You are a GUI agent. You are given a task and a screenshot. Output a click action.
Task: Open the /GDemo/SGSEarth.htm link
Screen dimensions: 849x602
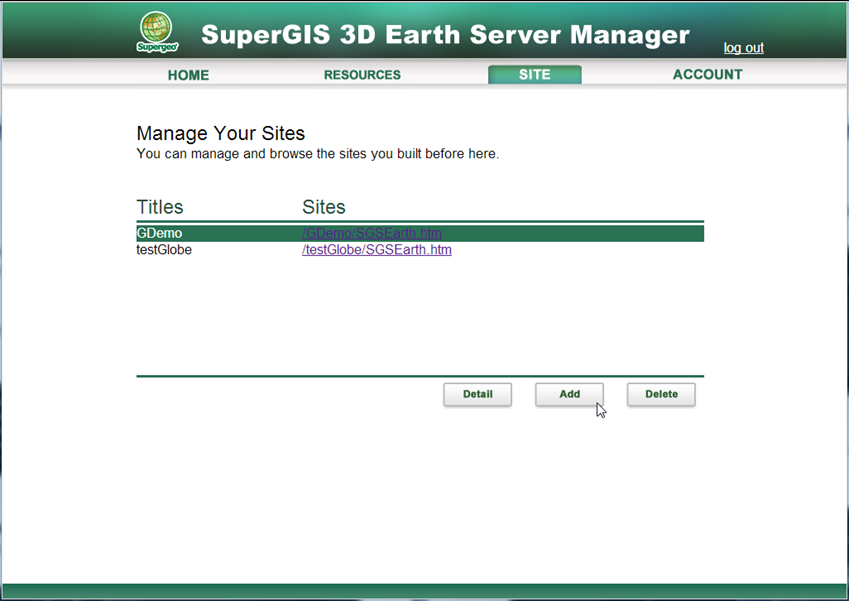371,233
